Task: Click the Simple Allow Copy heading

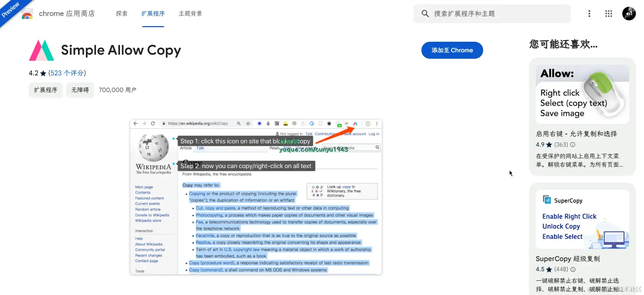Action: pos(121,50)
